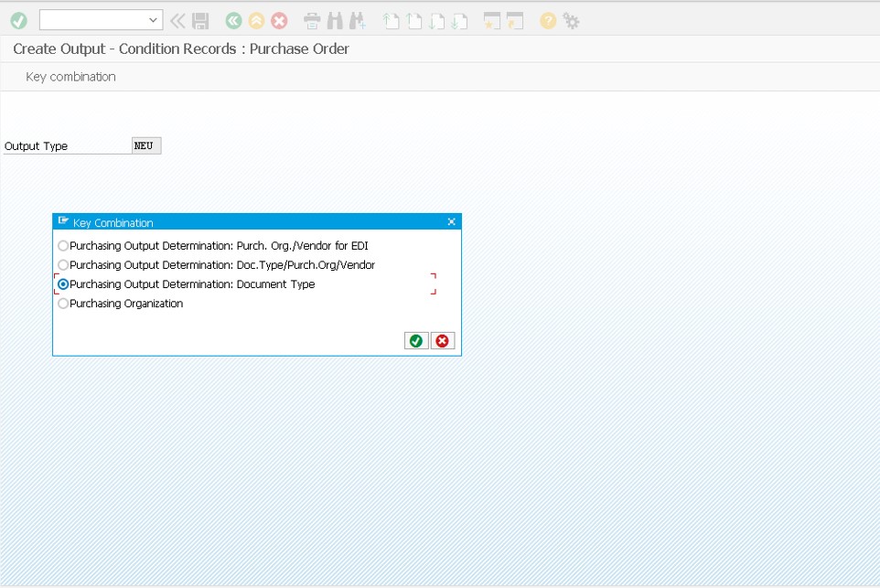Click the Find Next binoculars-plus icon
The height and width of the screenshot is (588, 880).
point(358,21)
